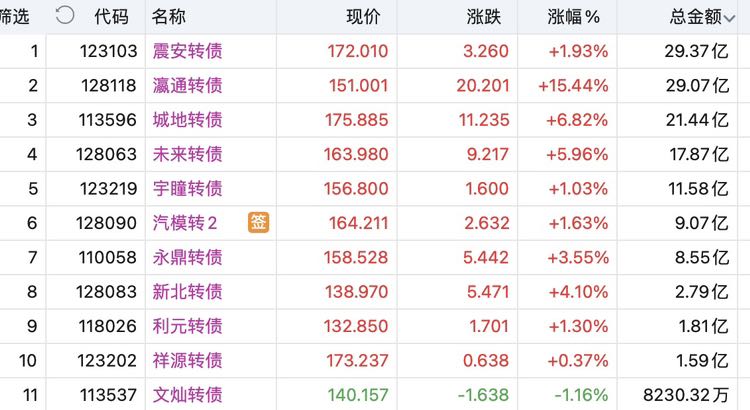This screenshot has height=410, width=750.
Task: Open the 筛选 filter option
Action: pos(14,17)
